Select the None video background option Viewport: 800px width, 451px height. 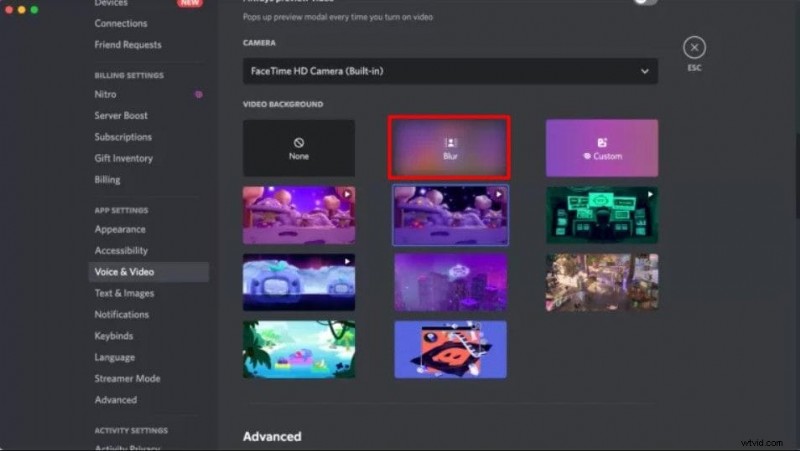pyautogui.click(x=299, y=148)
